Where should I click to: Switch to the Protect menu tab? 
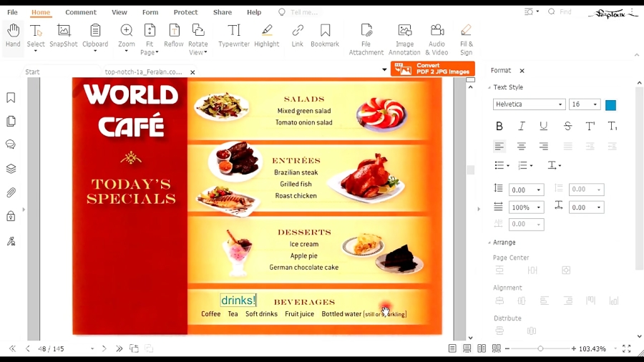tap(185, 12)
